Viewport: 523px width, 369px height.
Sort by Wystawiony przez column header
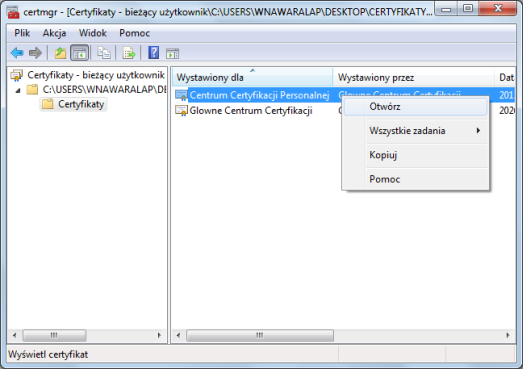[413, 77]
